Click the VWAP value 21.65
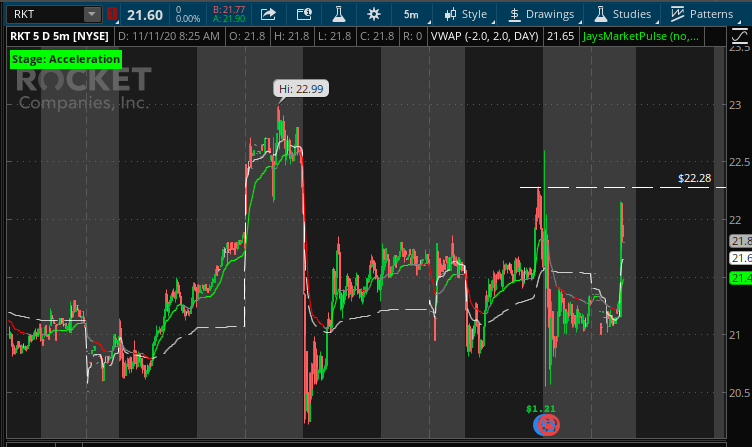This screenshot has width=752, height=447. pyautogui.click(x=560, y=36)
